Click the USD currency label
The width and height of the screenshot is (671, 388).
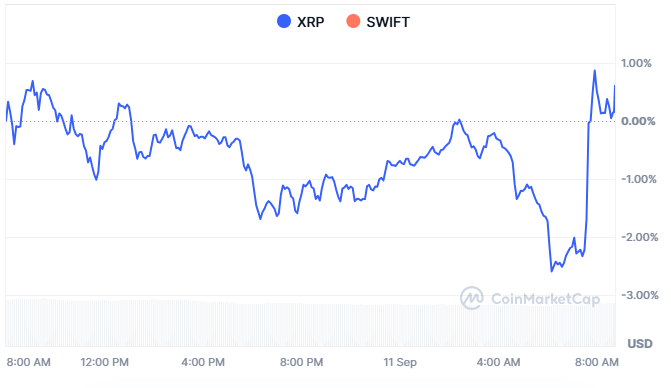click(x=640, y=344)
